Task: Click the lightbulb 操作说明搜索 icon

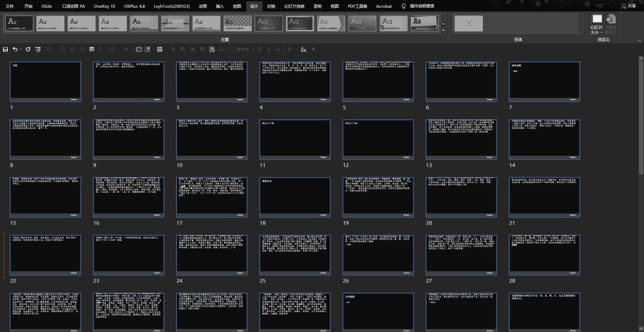Action: pos(403,6)
